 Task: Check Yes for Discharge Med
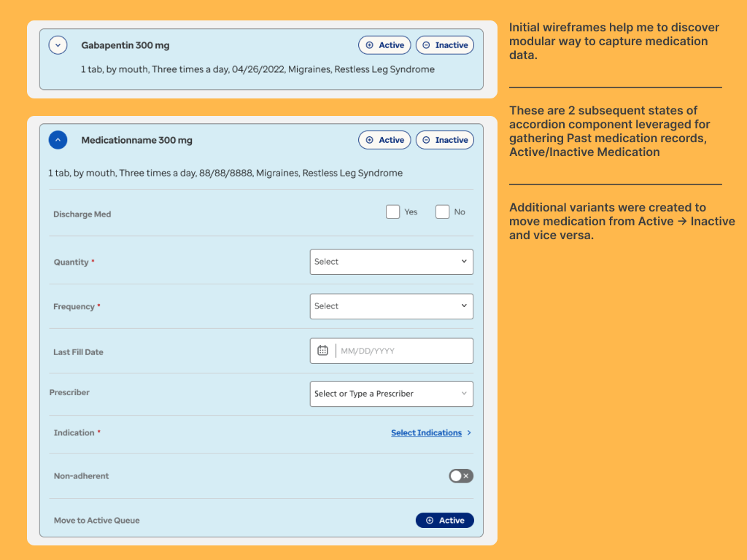(x=392, y=212)
